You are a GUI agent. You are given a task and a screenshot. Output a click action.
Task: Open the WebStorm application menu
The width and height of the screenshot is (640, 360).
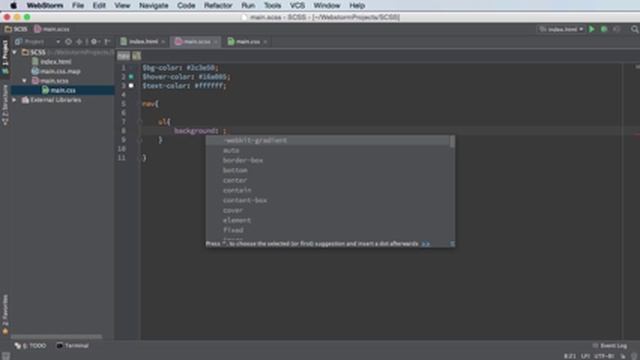click(x=45, y=5)
